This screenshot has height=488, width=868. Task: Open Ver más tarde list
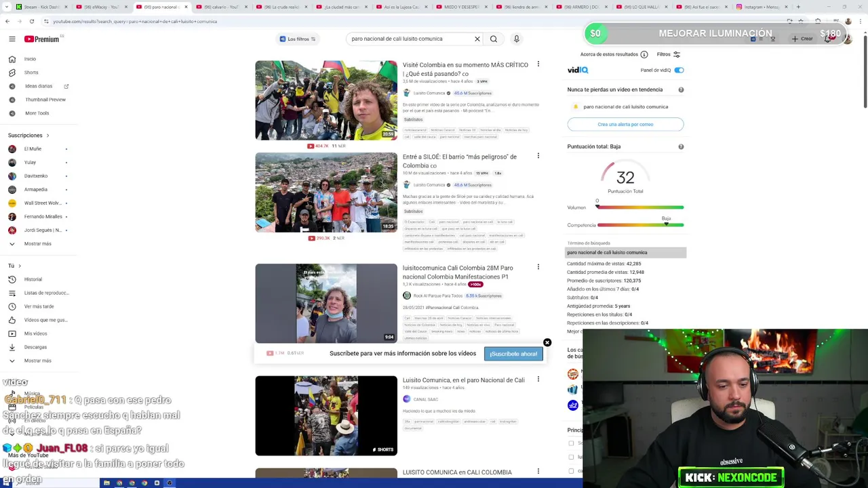click(39, 306)
